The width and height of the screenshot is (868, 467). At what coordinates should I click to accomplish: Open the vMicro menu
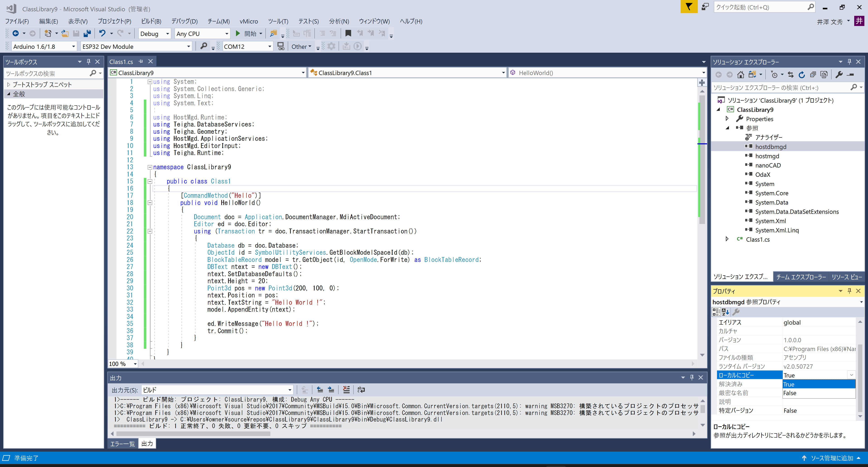pos(249,21)
